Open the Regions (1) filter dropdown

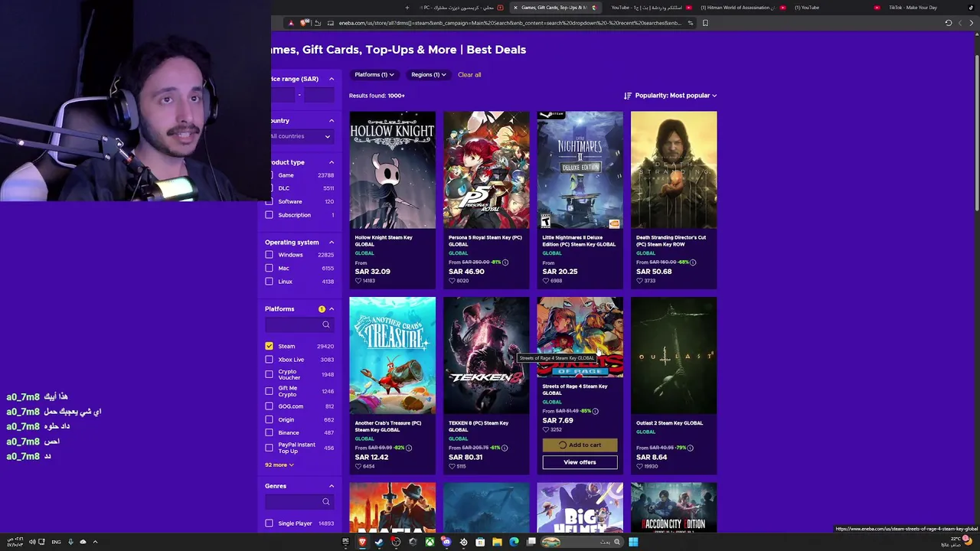pos(428,74)
